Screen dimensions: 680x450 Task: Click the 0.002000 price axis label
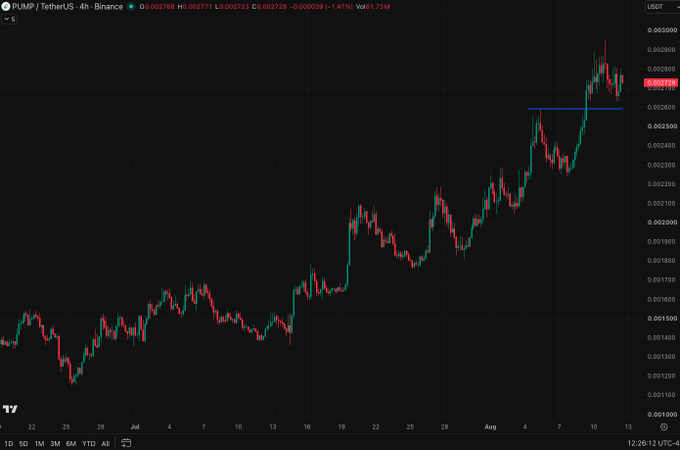pyautogui.click(x=662, y=222)
